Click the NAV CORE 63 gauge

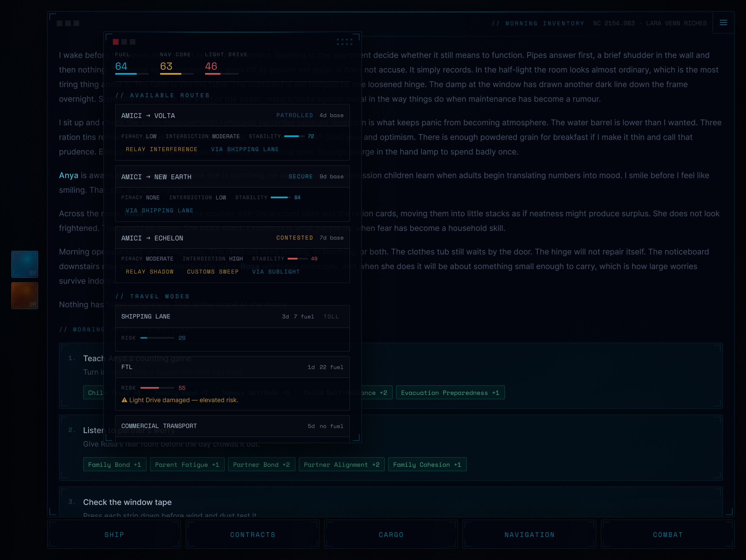point(176,63)
